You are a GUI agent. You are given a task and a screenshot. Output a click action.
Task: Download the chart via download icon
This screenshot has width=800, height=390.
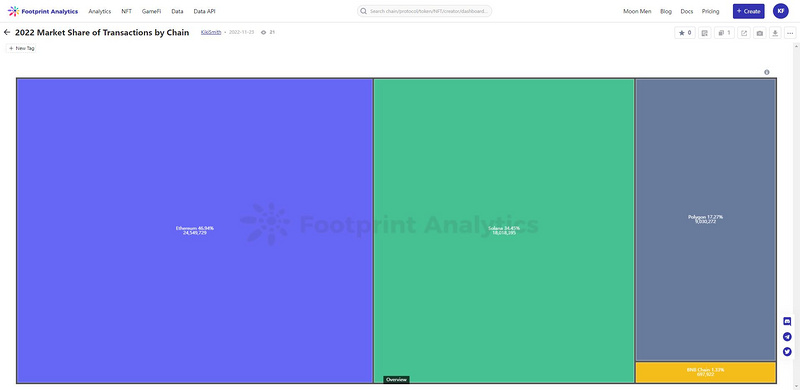775,33
